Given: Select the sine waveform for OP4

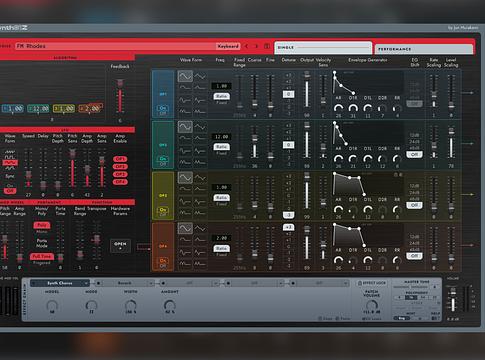Looking at the screenshot, I should coord(185,228).
